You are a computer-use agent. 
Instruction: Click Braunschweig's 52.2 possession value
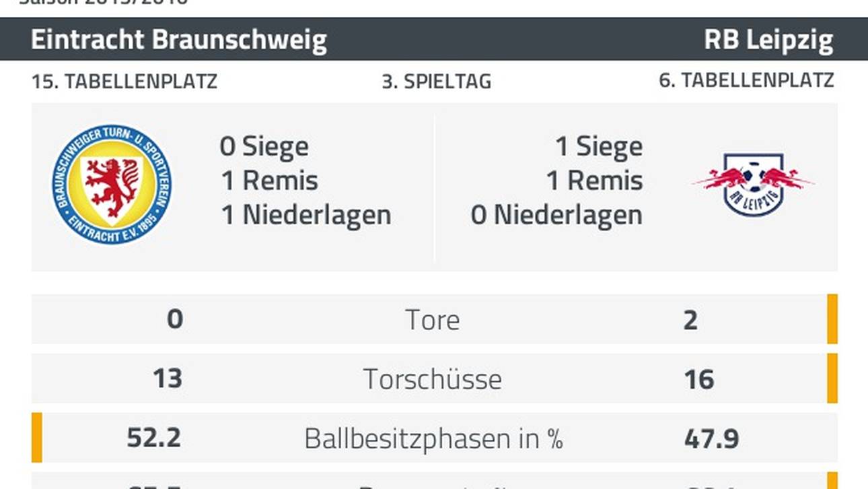154,438
